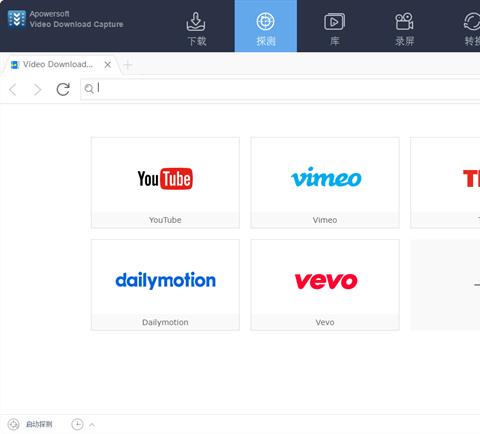Click the Video Download Capture title text
Screen dimensions: 480x434
coord(76,24)
